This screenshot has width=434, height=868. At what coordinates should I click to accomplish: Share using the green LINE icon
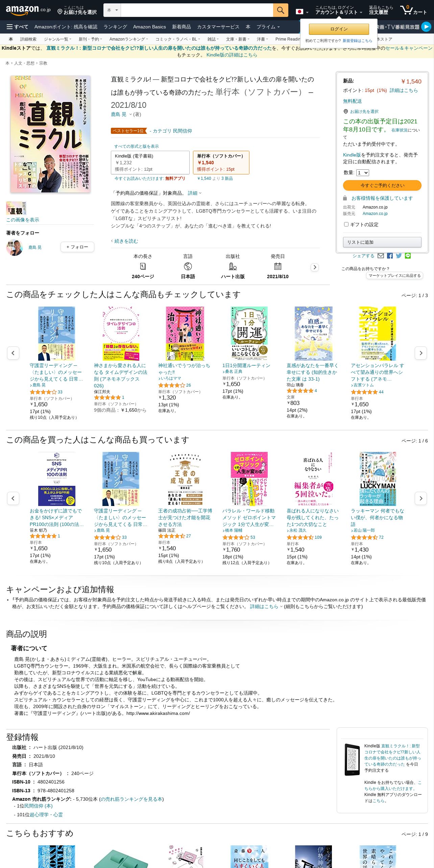[x=408, y=256]
